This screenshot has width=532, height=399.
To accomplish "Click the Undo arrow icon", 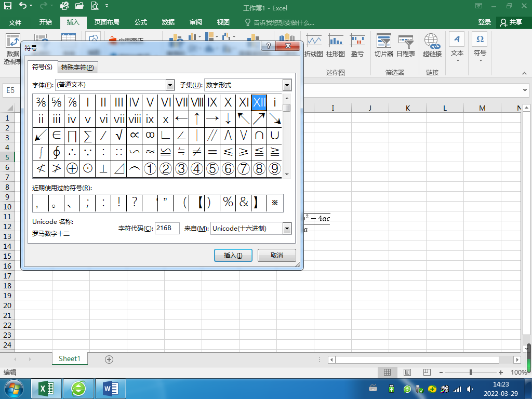I will click(x=23, y=6).
